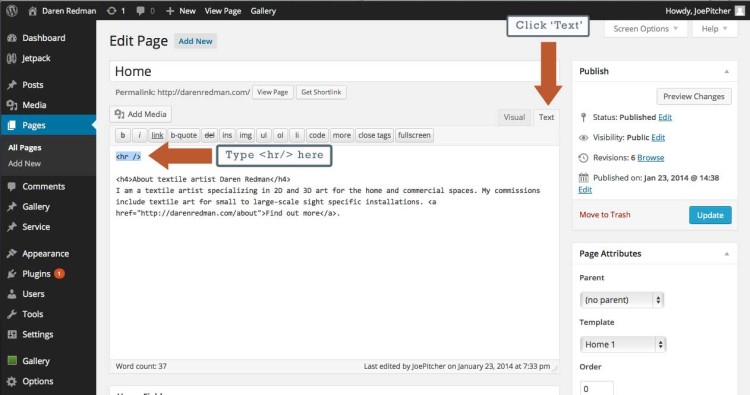Click the Appearance brush icon

(12, 253)
